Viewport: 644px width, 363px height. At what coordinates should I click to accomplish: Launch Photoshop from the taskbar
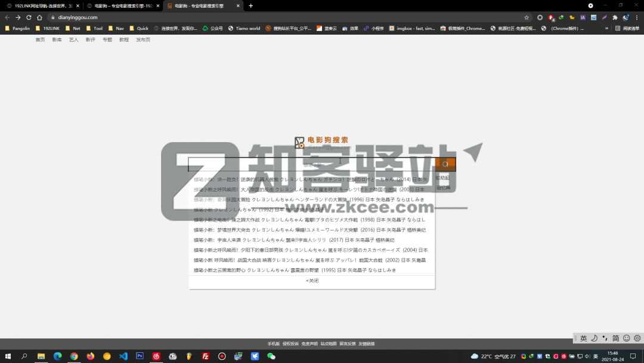[x=139, y=356]
